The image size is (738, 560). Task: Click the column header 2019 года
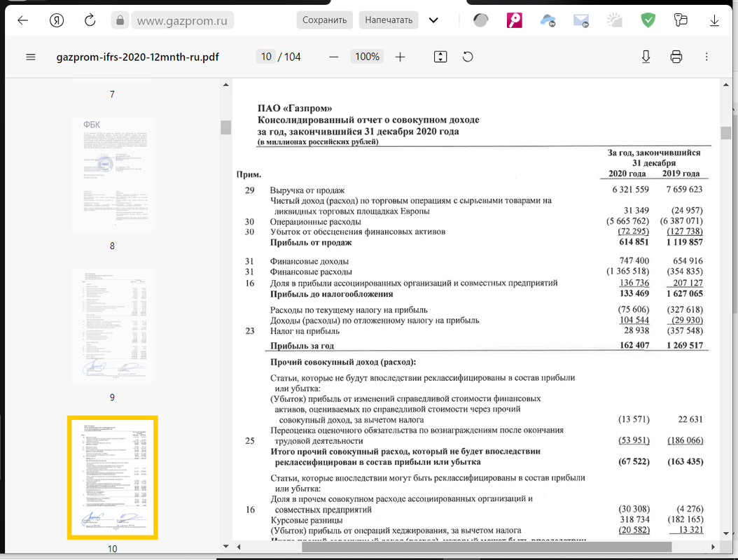click(681, 173)
